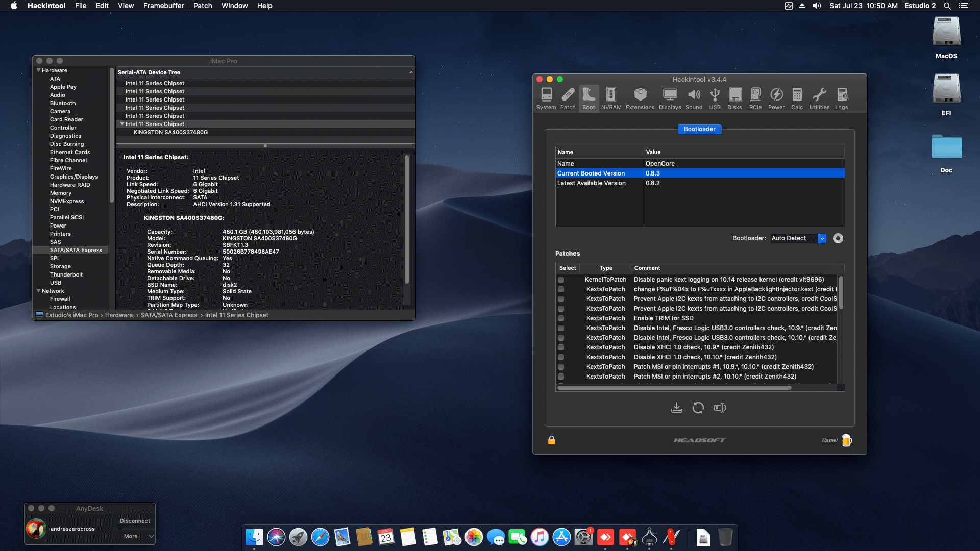Open the App Store from the Dock
The image size is (980, 551).
pyautogui.click(x=561, y=537)
